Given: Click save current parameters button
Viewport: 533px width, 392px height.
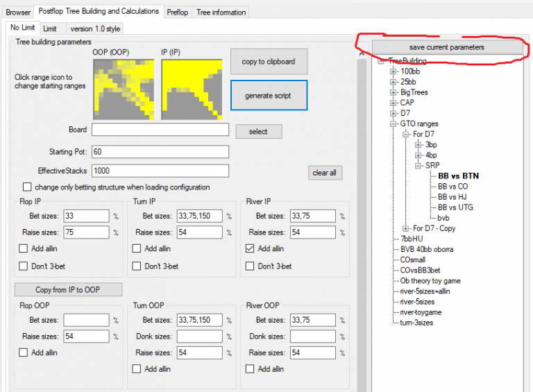Looking at the screenshot, I should (447, 47).
